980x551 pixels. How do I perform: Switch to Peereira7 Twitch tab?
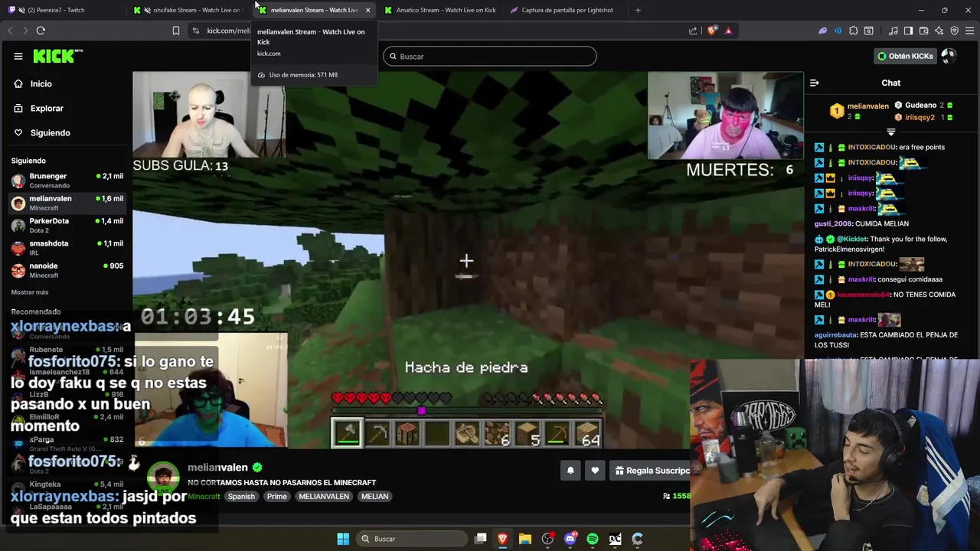point(64,10)
